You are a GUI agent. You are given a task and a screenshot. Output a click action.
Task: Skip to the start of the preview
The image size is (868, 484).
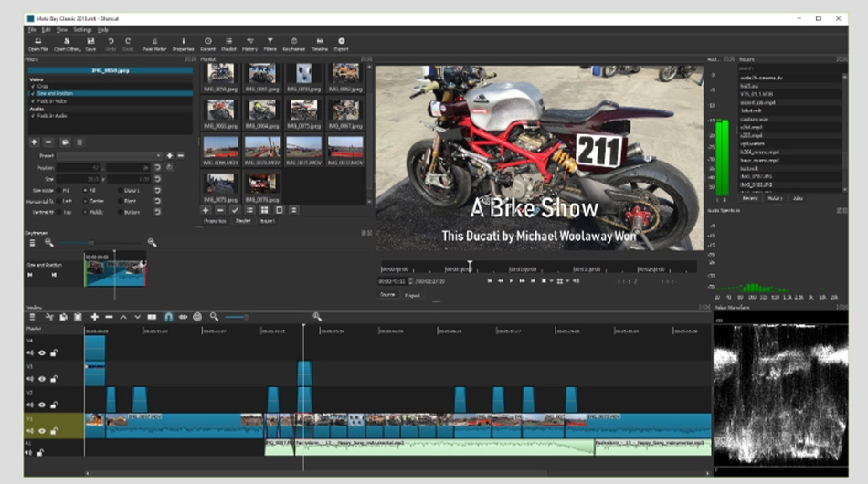point(490,281)
